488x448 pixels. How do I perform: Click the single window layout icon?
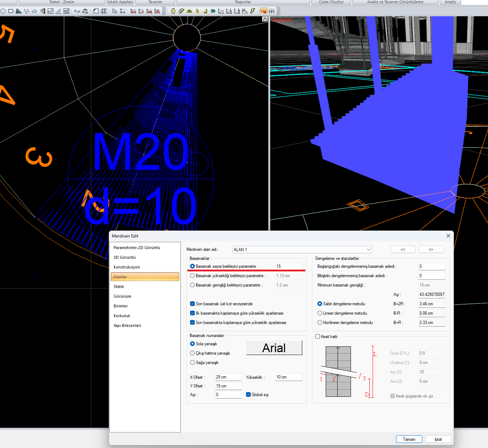96,11
